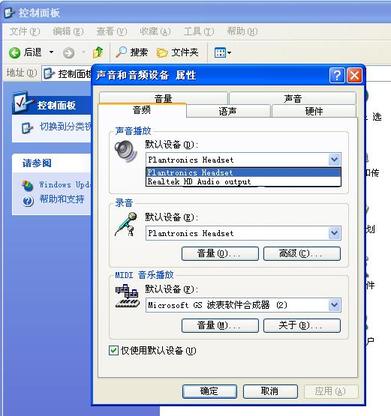
Task: Confirm with the 确定 button
Action: (209, 391)
